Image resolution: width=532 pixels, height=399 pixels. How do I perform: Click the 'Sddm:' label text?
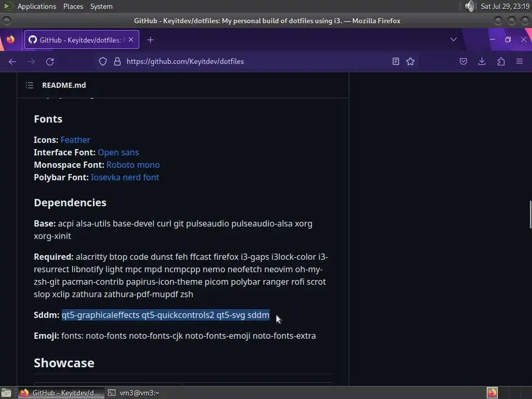point(46,315)
